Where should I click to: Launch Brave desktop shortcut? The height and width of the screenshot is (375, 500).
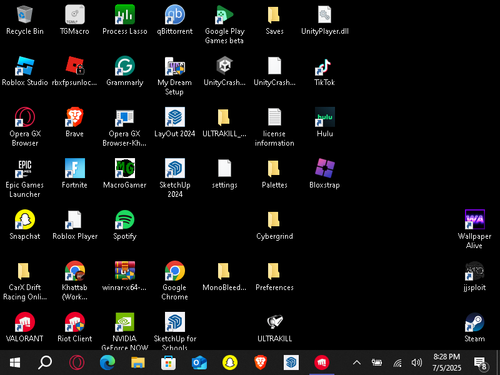[x=75, y=117]
